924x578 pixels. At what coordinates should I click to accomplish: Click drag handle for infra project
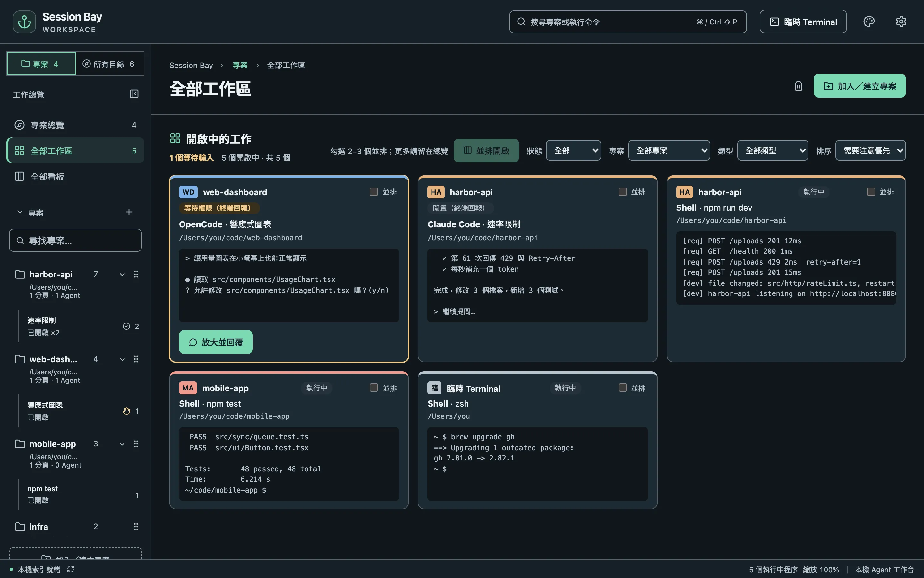tap(136, 527)
